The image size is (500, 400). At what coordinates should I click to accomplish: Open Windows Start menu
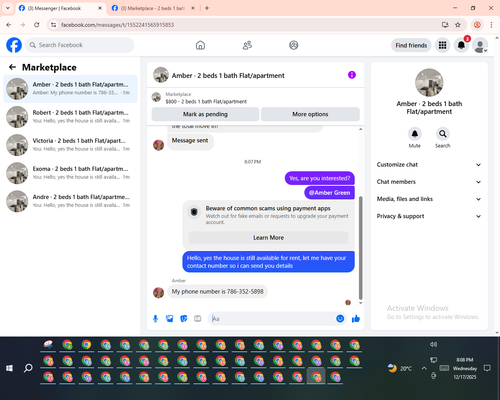click(x=9, y=368)
